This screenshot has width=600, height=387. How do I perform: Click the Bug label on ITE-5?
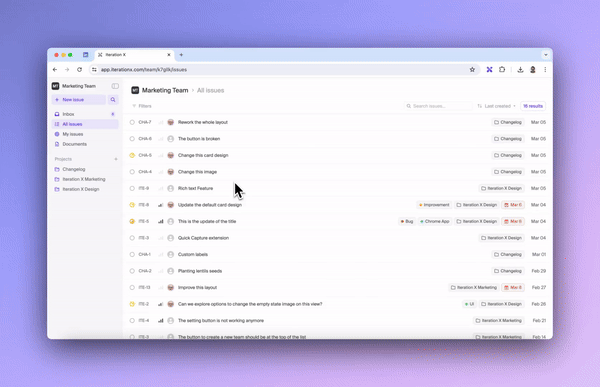407,221
